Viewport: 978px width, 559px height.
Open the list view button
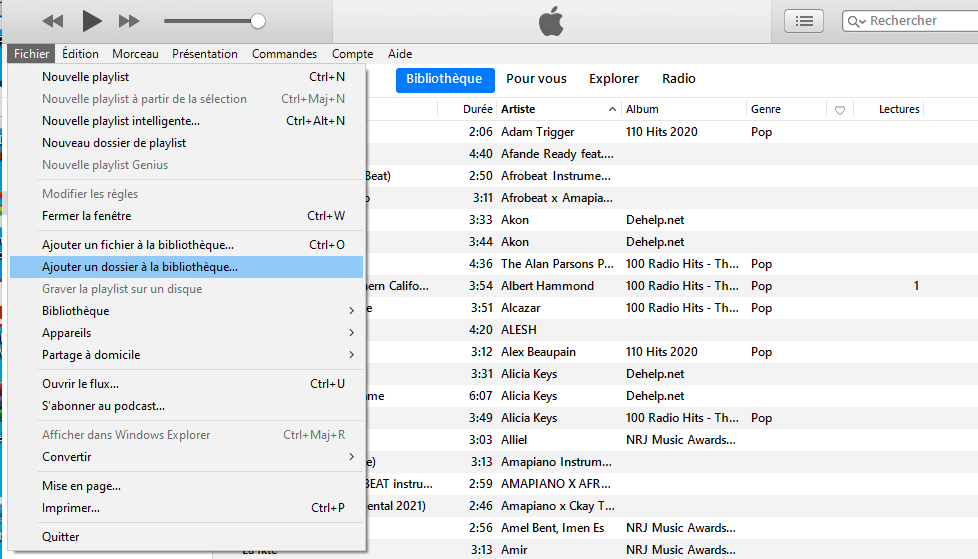pos(804,21)
